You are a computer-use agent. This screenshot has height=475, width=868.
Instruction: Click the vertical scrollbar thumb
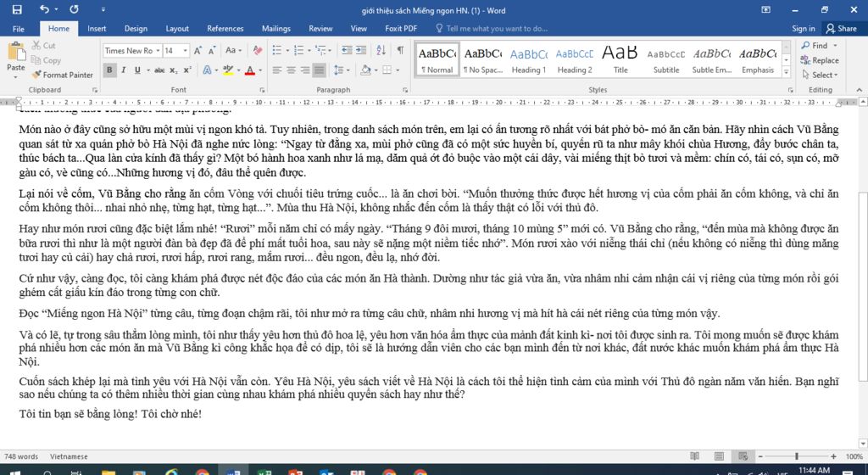pos(862,287)
